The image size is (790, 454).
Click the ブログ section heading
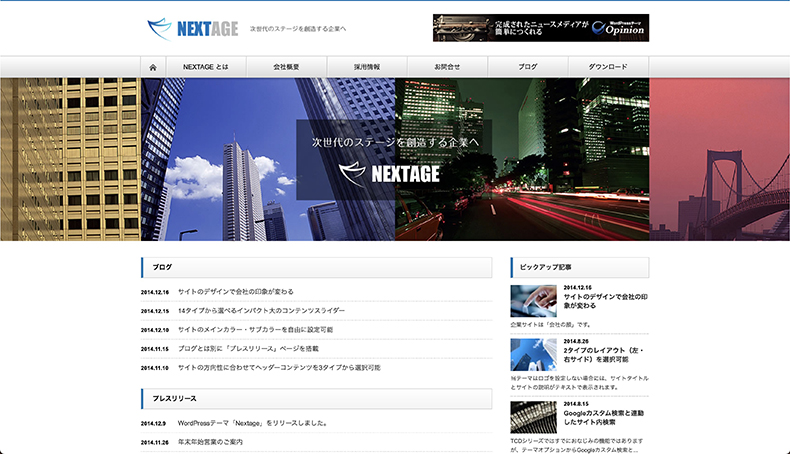click(316, 268)
